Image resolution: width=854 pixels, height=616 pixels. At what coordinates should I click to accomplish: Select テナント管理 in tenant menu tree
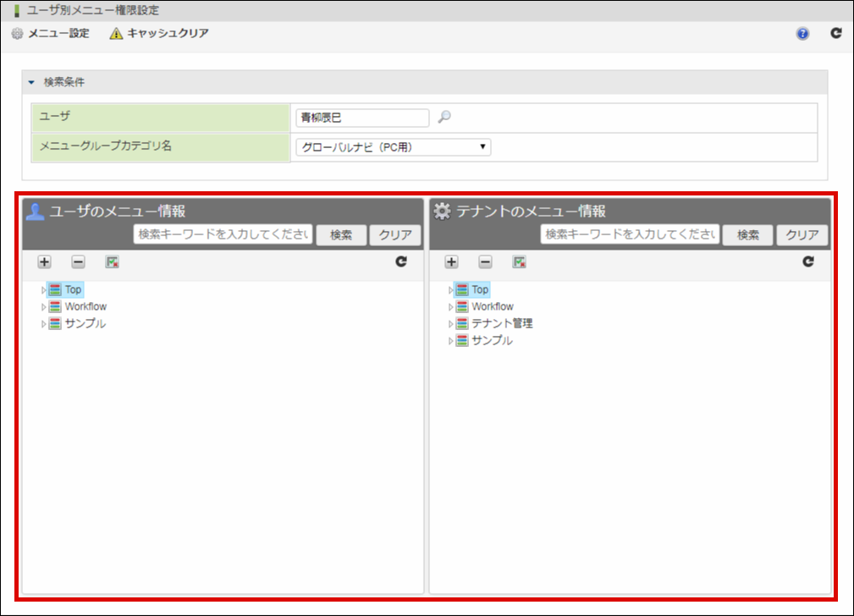click(494, 323)
